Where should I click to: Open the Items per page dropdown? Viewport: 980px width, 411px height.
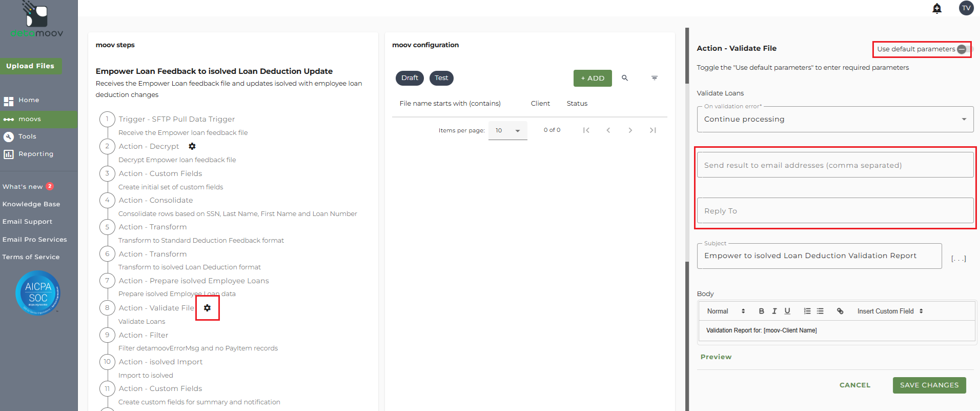tap(507, 130)
